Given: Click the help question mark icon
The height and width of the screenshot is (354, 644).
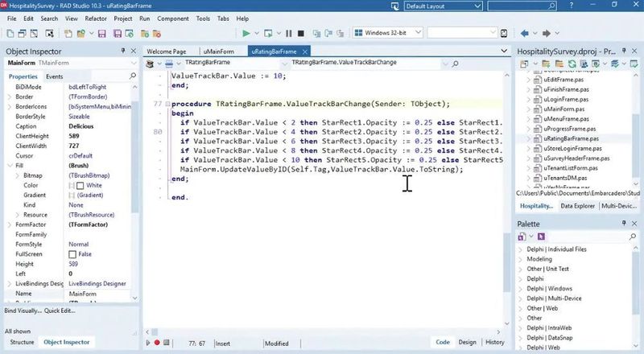Looking at the screenshot, I should (x=572, y=6).
